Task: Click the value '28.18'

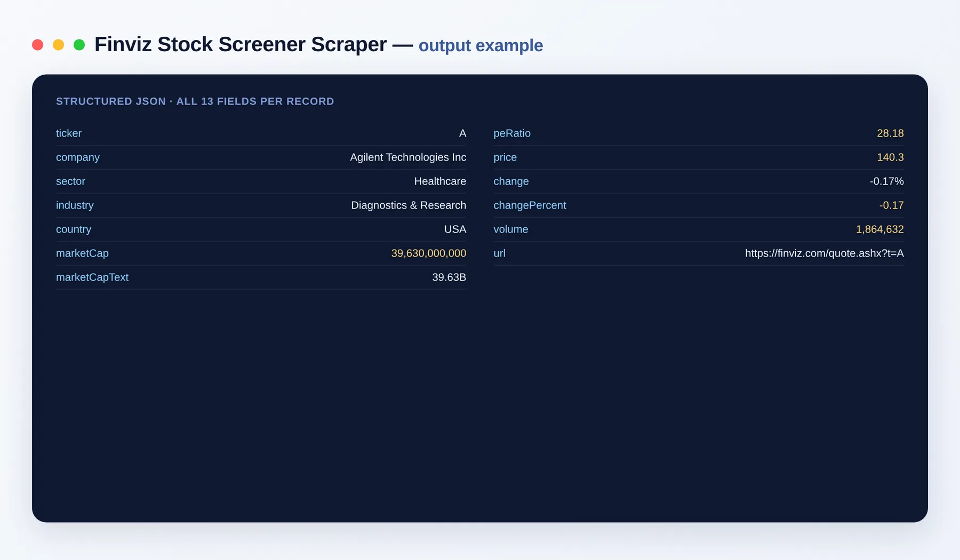Action: pos(890,133)
